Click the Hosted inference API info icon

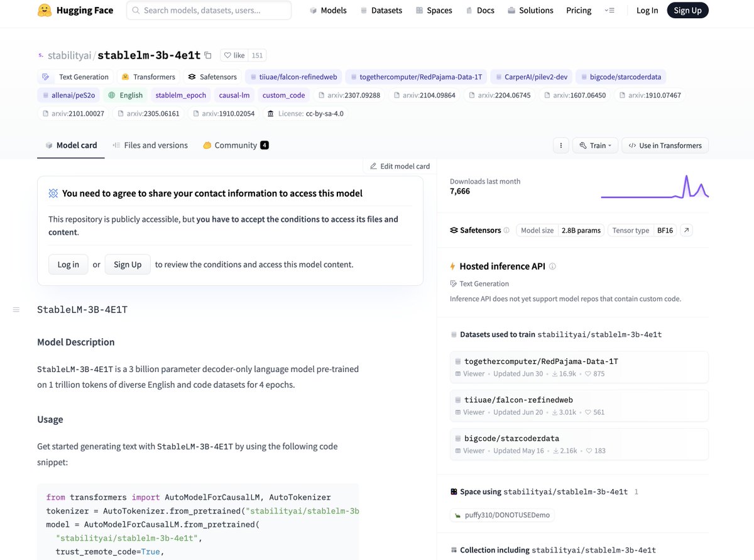click(552, 266)
